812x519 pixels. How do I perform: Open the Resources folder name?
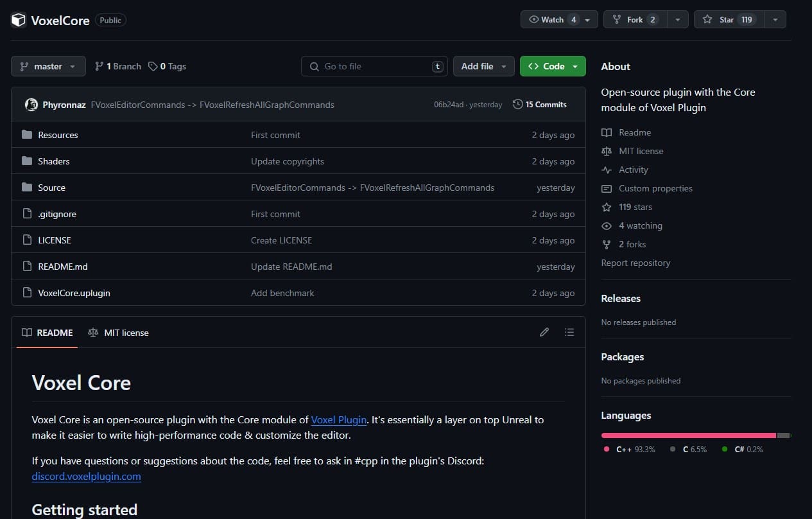(x=58, y=135)
